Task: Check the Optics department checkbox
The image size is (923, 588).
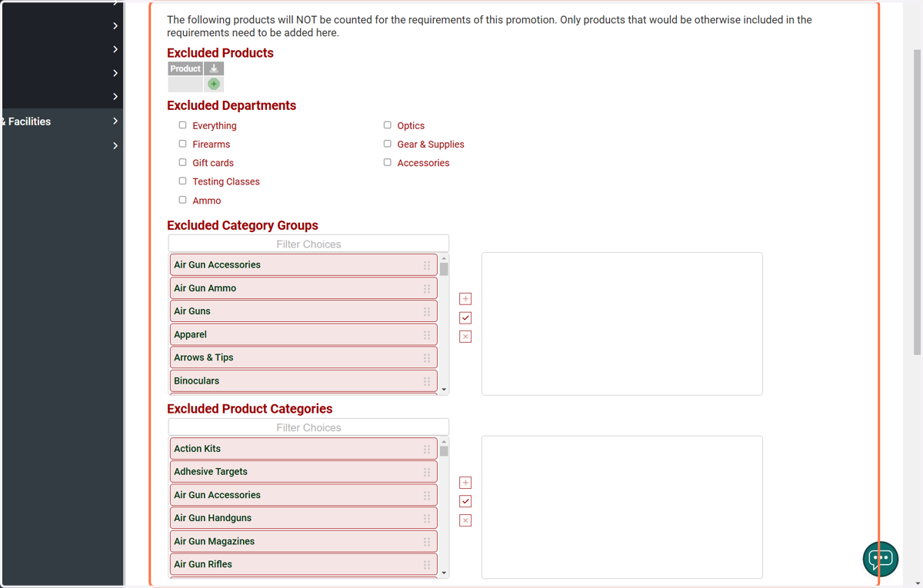Action: (387, 125)
